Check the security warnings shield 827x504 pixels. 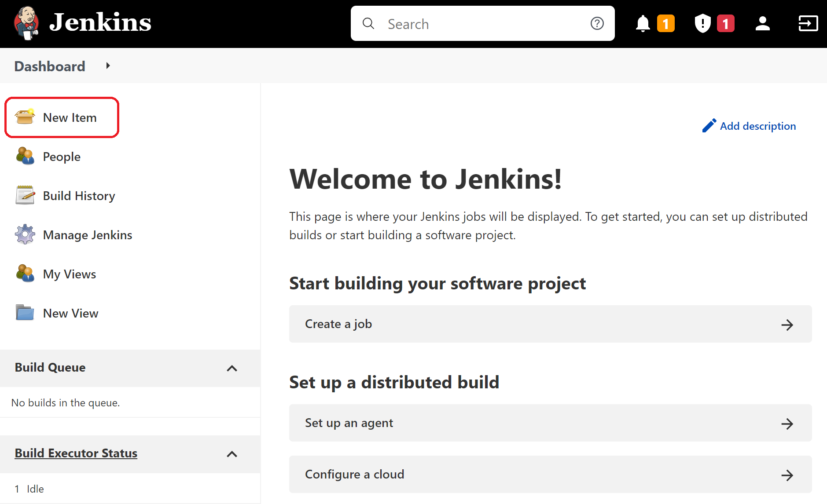tap(703, 23)
